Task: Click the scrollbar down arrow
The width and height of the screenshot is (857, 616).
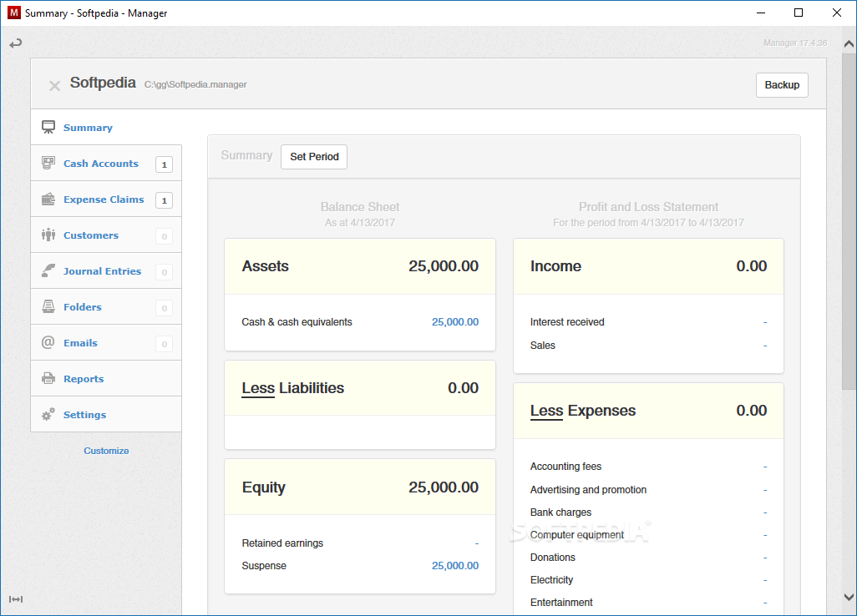Action: 849,598
